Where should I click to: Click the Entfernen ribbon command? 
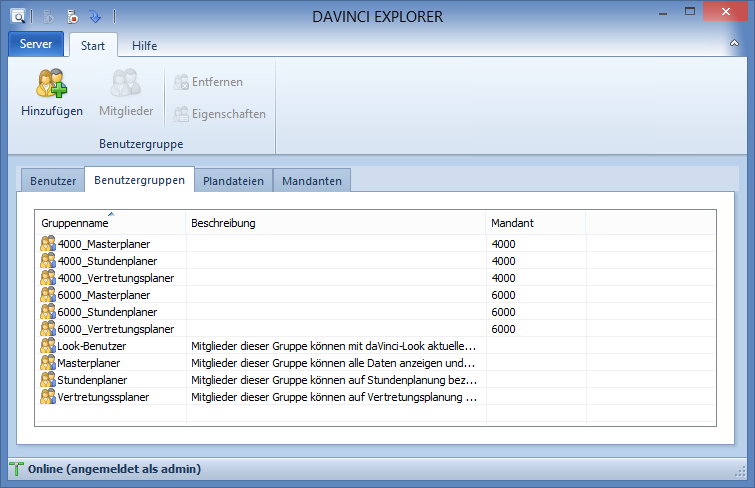click(x=207, y=82)
